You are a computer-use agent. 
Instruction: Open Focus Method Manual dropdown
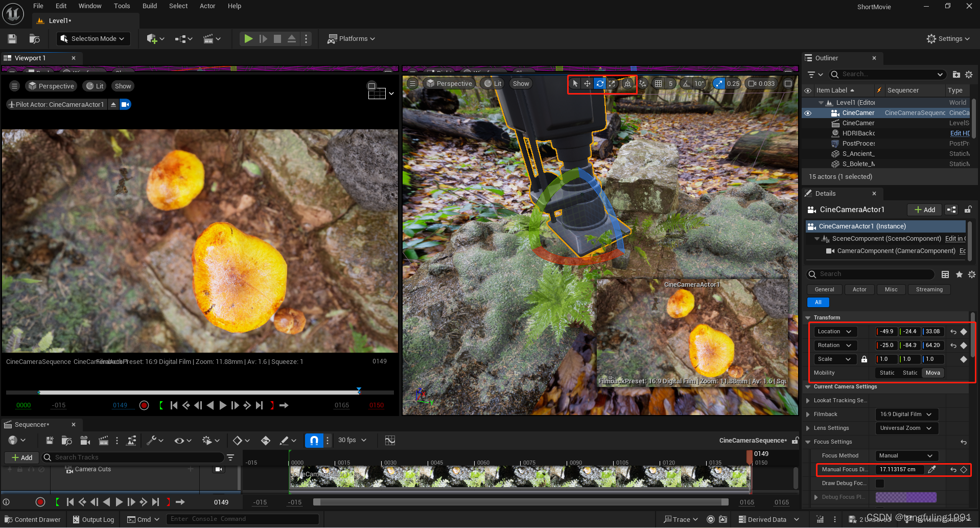[x=906, y=456]
